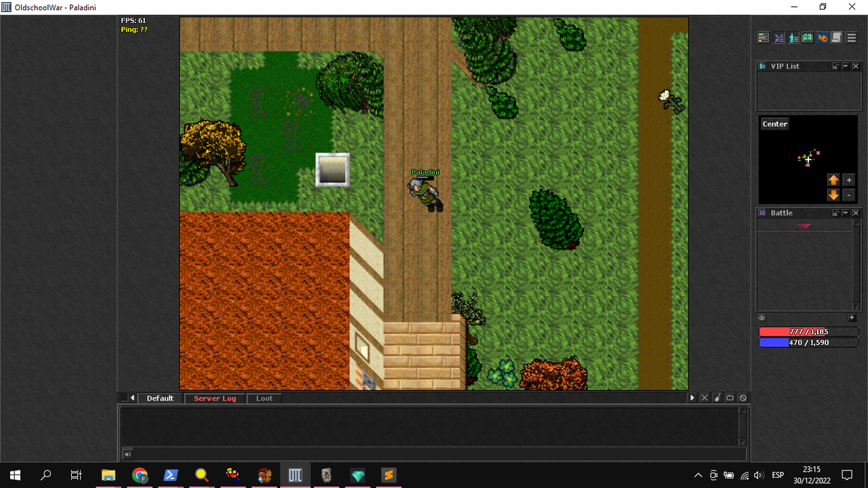
Task: Click the red health bar
Action: tap(808, 332)
